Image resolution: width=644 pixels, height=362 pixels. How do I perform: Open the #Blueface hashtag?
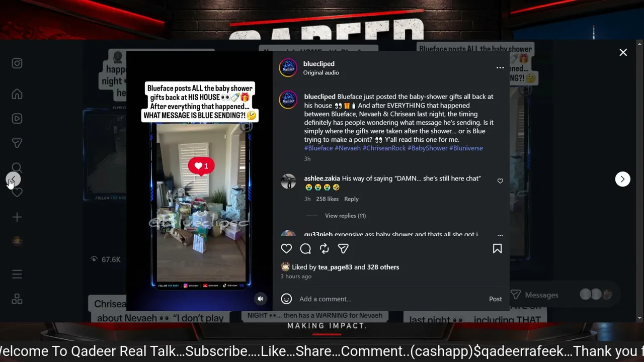click(318, 148)
